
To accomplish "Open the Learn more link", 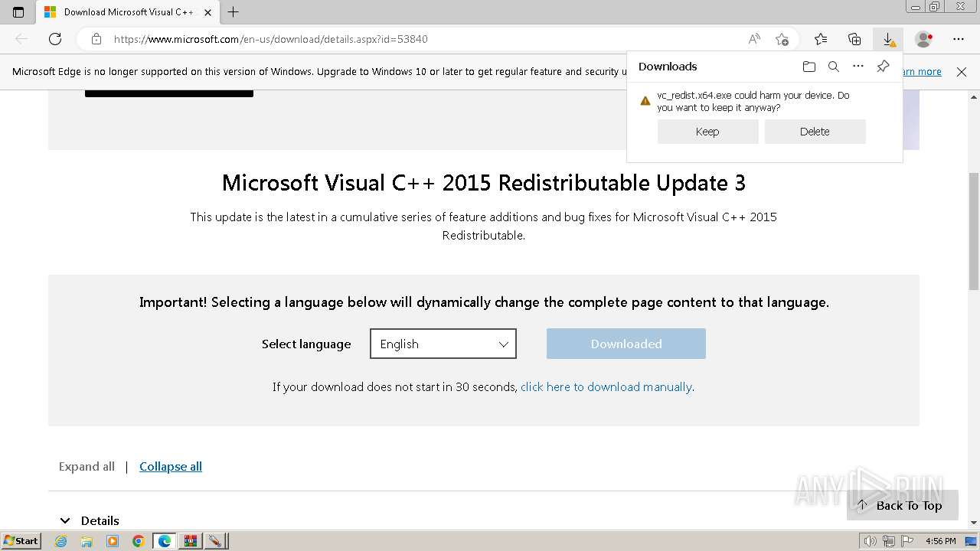I will [922, 72].
